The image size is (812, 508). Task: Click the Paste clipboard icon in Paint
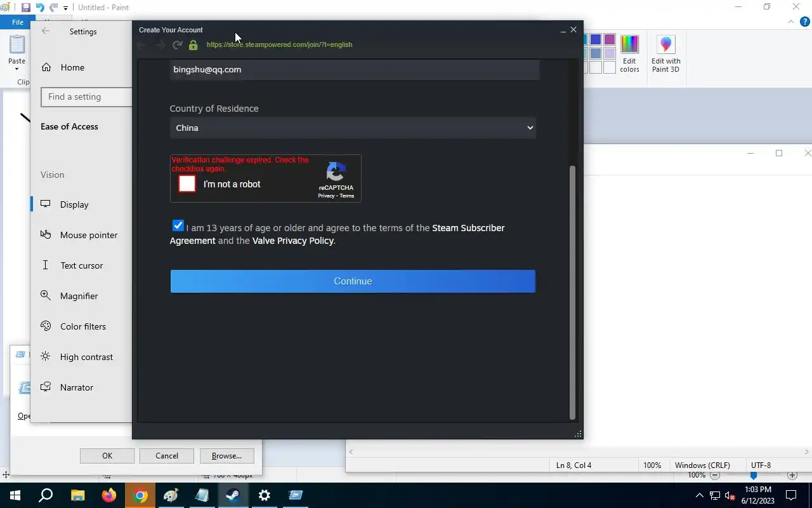(x=17, y=44)
